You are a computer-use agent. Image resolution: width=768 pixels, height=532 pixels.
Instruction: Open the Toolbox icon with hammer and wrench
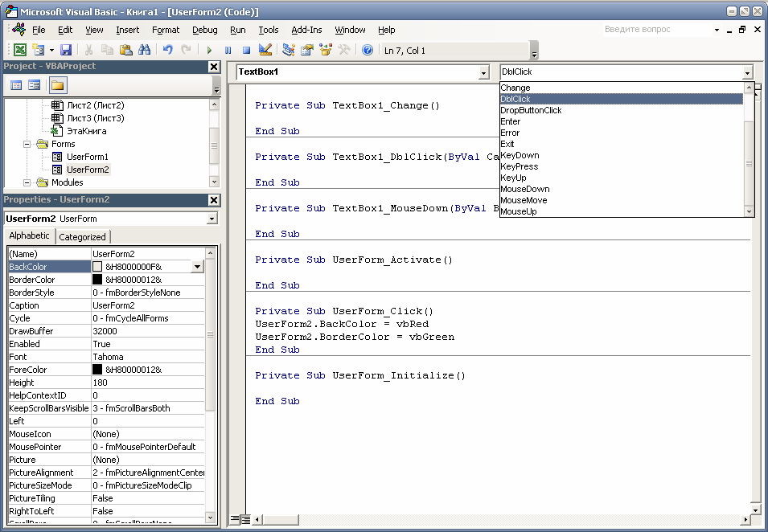tap(344, 50)
